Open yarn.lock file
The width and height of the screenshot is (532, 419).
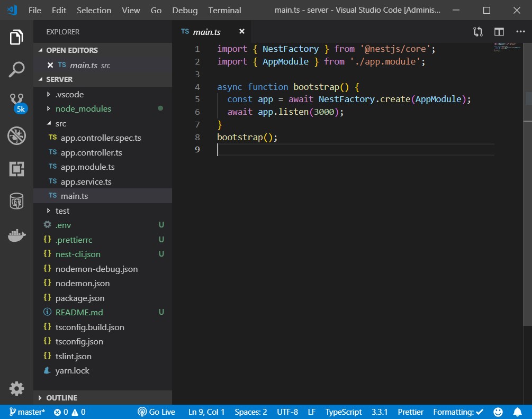point(103,370)
